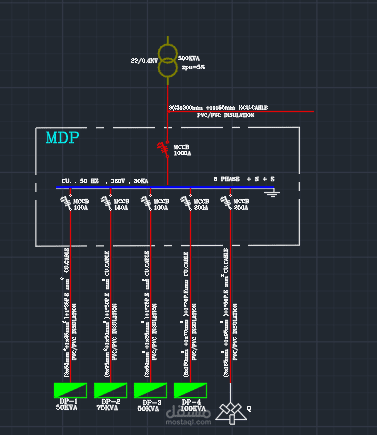Select the vertical cable annotation on DP-1 feeder
Screen dimensions: 377x435
(x=66, y=312)
